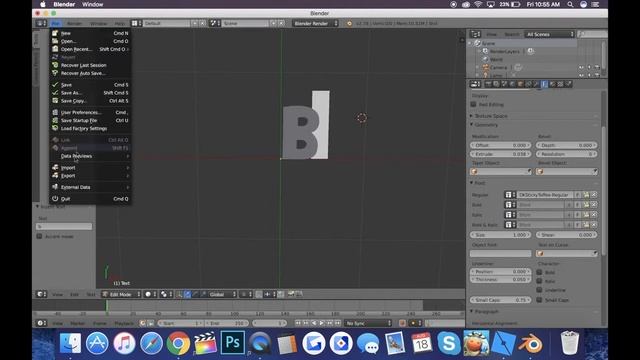Screen dimensions: 640x360
Task: Click Save Startup File entry
Action: (x=90, y=120)
